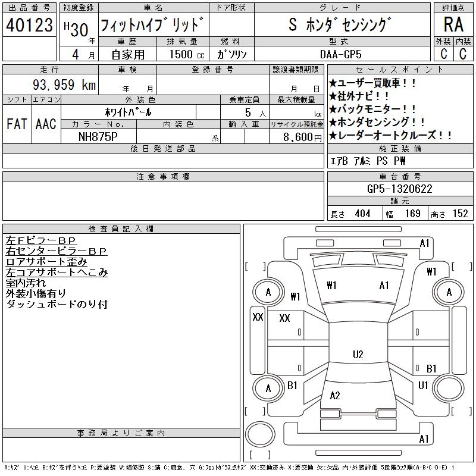
Task: Click sales point line ★ホンダセンシング!!
Action: coord(377,122)
